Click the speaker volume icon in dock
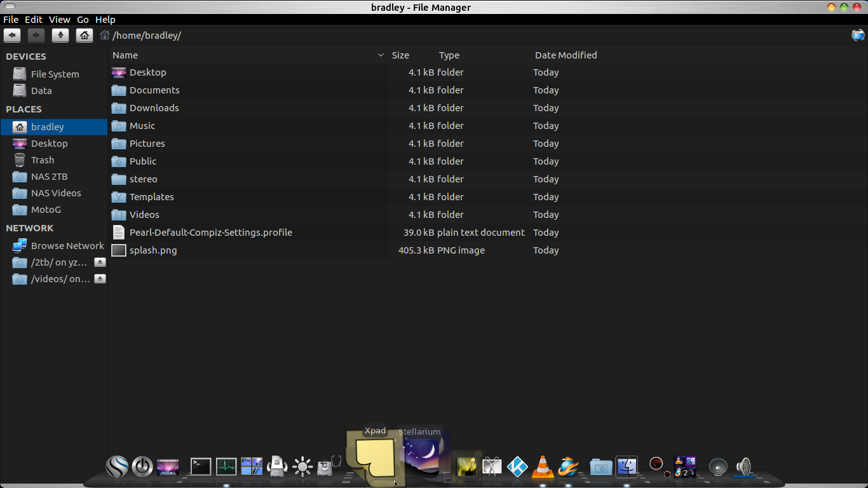The image size is (868, 488). [743, 467]
